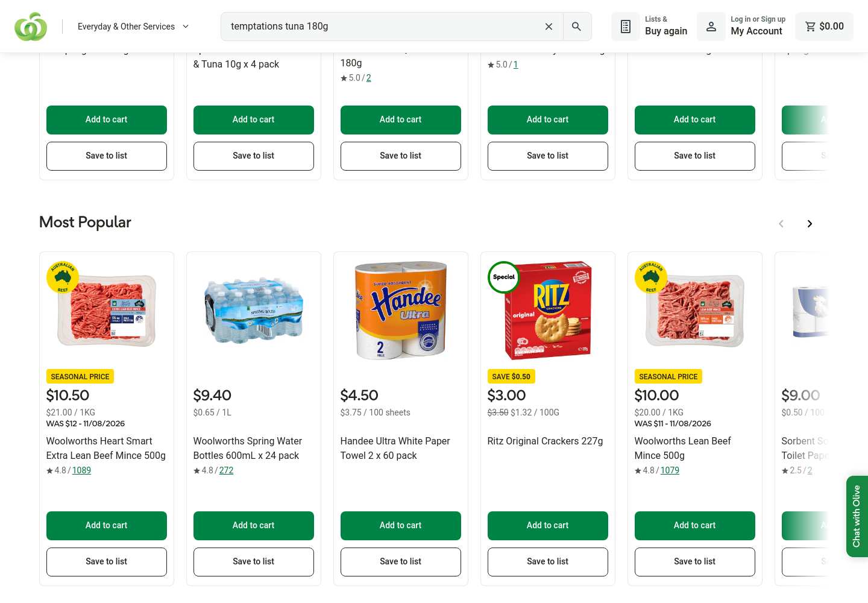Open the Lists & Buy again icon

pyautogui.click(x=626, y=27)
